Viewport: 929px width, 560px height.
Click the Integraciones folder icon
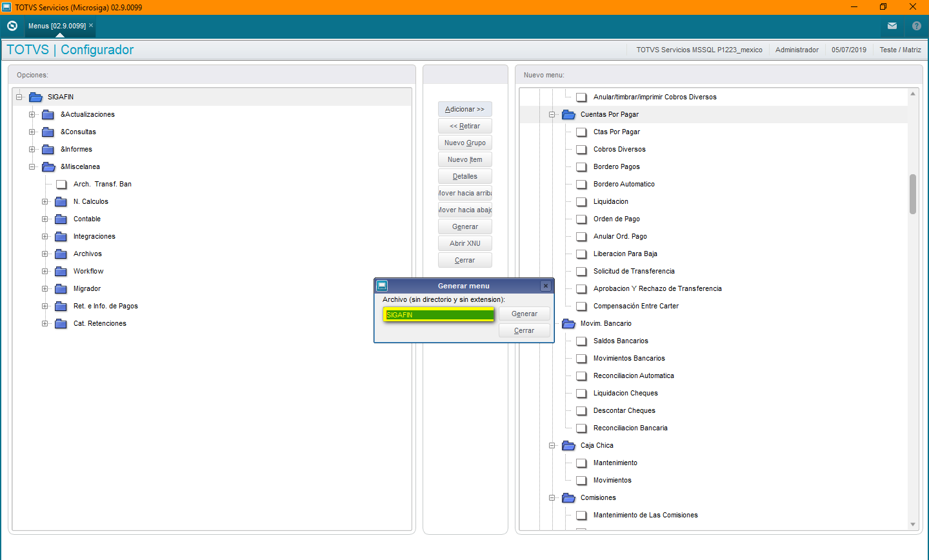click(61, 236)
